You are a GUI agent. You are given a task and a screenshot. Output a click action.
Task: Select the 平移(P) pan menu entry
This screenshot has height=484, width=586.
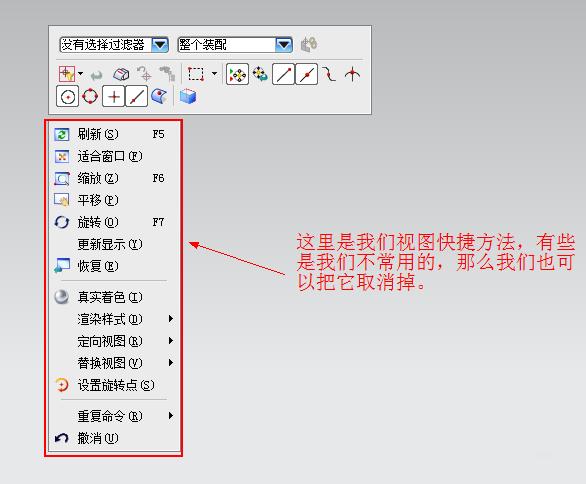pyautogui.click(x=113, y=200)
